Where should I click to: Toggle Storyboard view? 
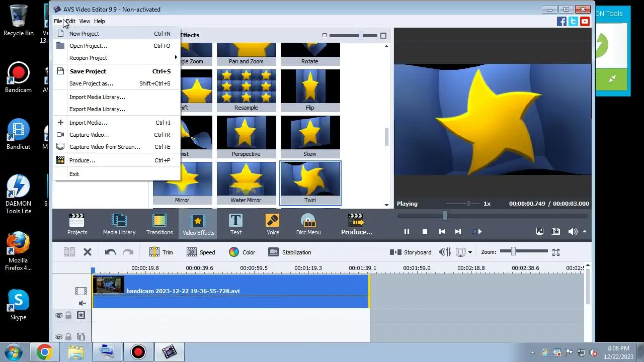(x=411, y=252)
